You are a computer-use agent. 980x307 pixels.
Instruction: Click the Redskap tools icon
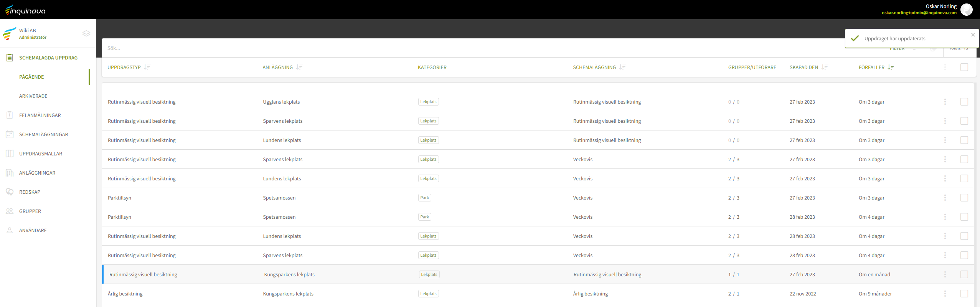pyautogui.click(x=10, y=192)
